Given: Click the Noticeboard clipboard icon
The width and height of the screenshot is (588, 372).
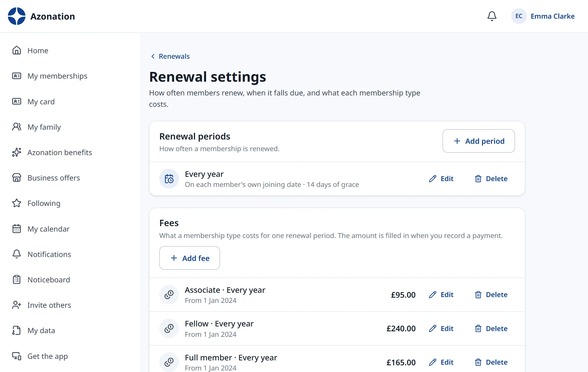Looking at the screenshot, I should point(17,280).
